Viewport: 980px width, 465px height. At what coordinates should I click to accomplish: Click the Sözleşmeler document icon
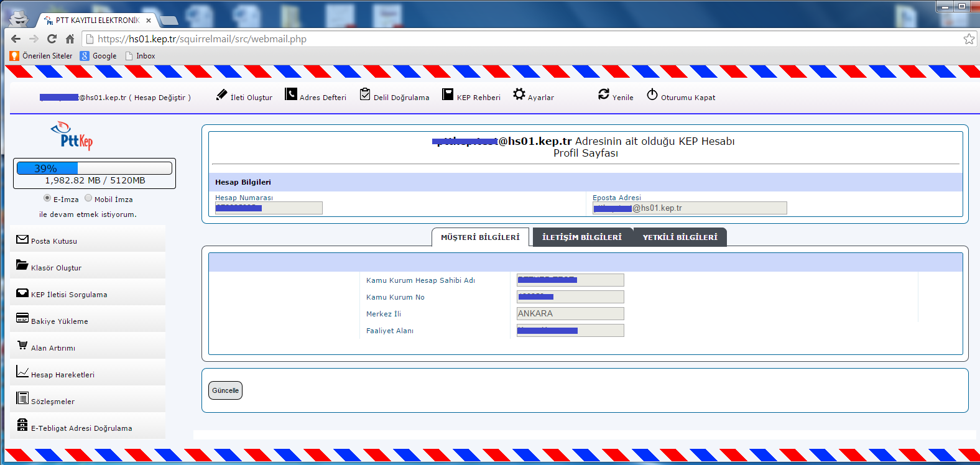22,398
